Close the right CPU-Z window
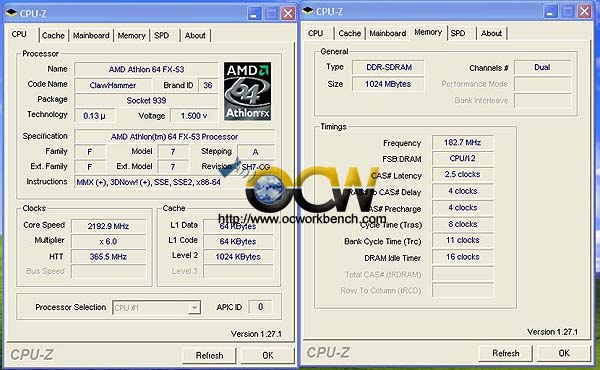The height and width of the screenshot is (370, 600). pos(584,12)
